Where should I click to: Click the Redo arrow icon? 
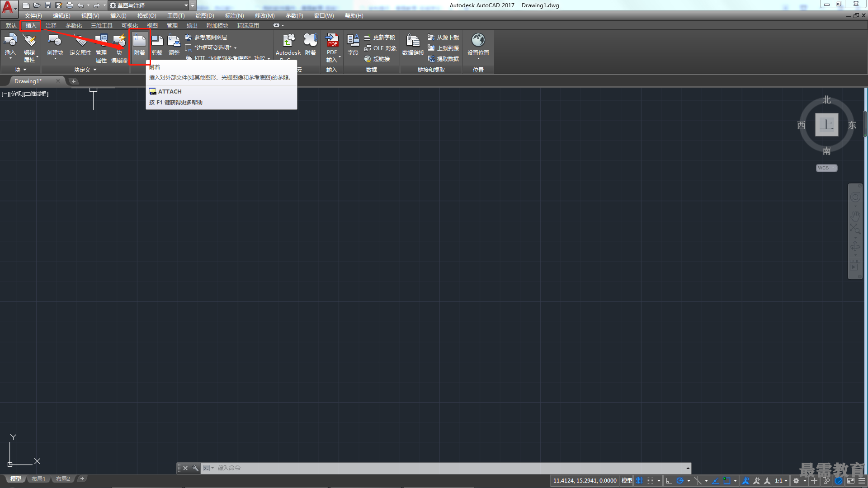click(96, 5)
